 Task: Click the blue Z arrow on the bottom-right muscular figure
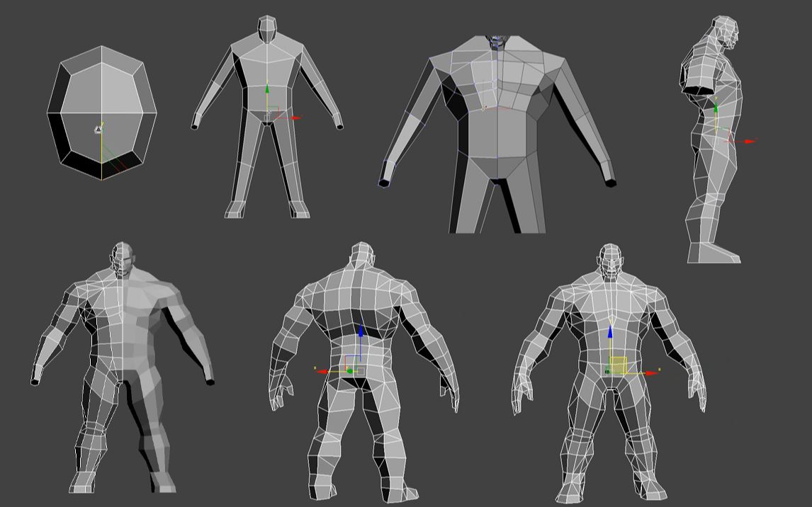tap(611, 330)
